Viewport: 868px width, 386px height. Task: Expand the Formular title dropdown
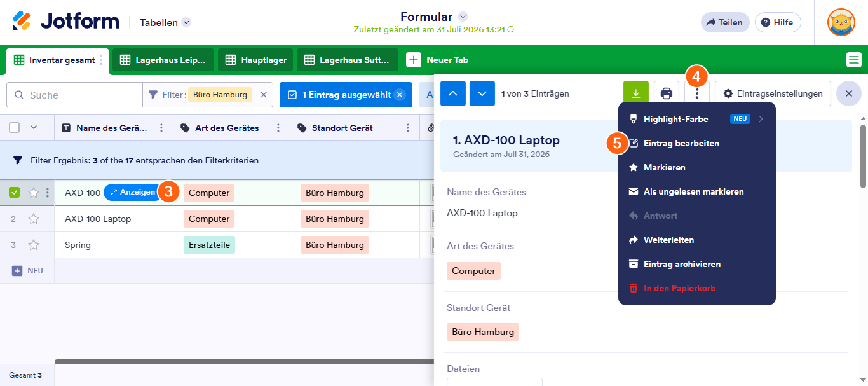[463, 17]
